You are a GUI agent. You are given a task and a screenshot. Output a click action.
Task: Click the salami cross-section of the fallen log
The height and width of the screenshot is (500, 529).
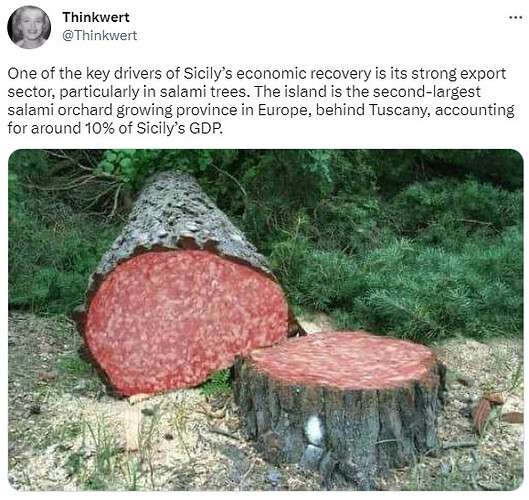click(x=186, y=321)
